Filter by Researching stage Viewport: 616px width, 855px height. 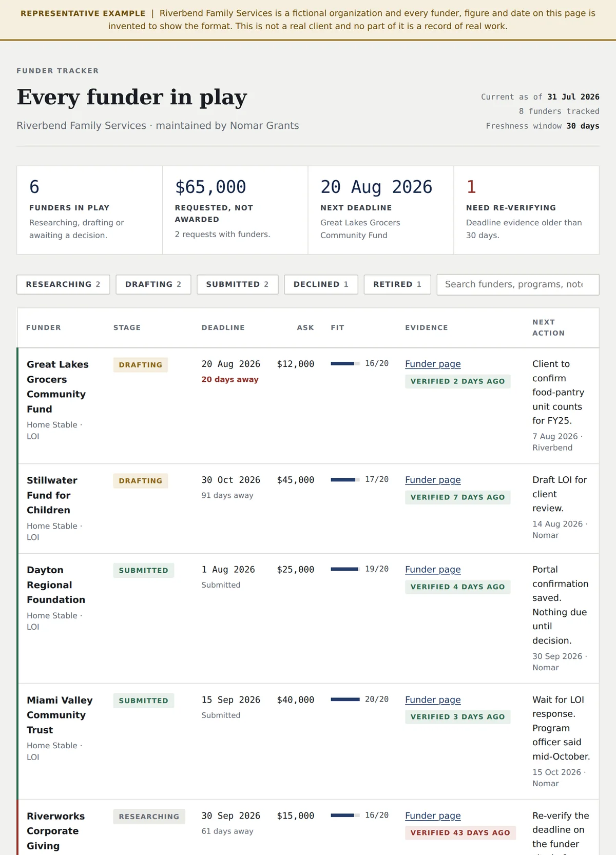[x=63, y=284]
